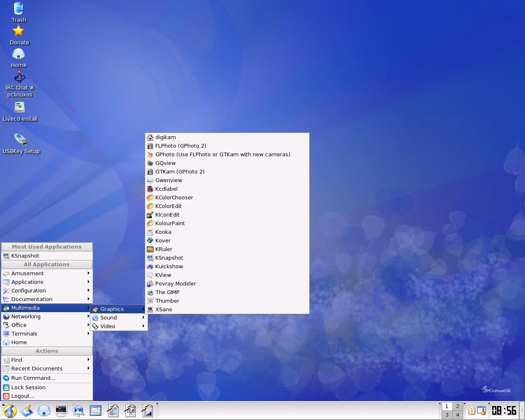Select the Home igloo icon on the desktop
Screen dimensions: 525x420
18,58
